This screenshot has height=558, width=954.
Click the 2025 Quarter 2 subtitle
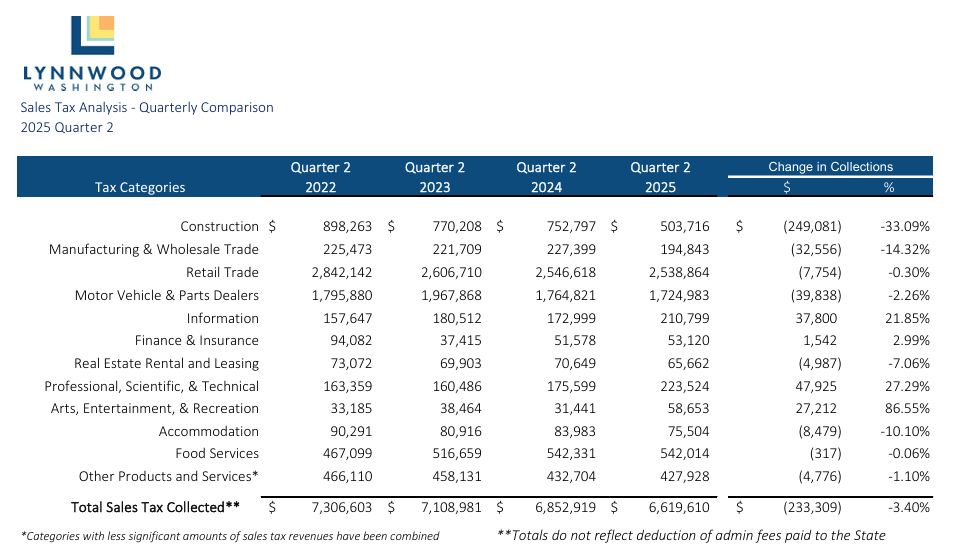click(x=67, y=127)
